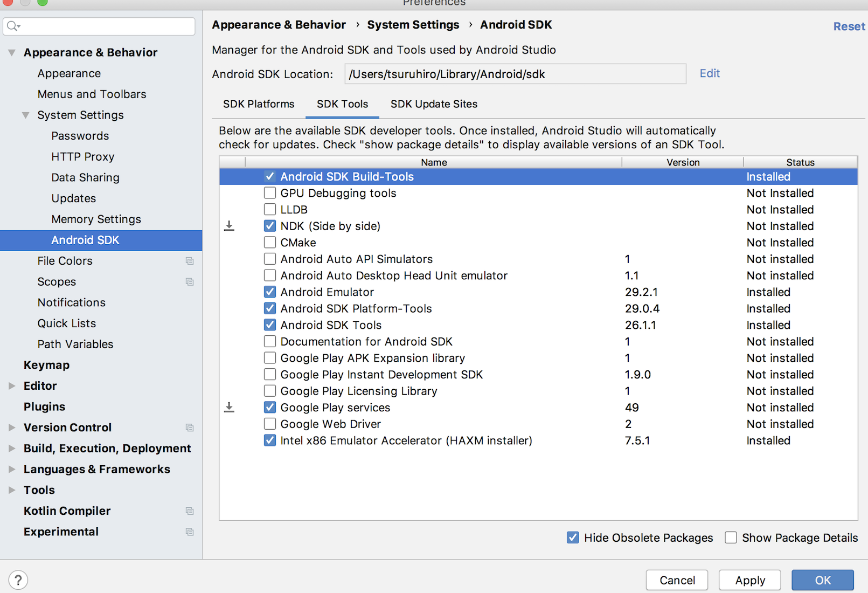Uncheck NDK (Side by side) checkbox

[270, 226]
